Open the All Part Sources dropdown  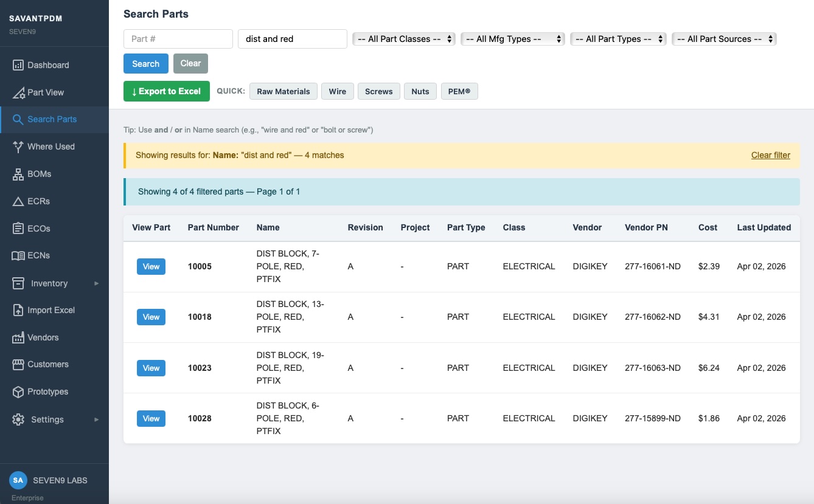coord(724,39)
